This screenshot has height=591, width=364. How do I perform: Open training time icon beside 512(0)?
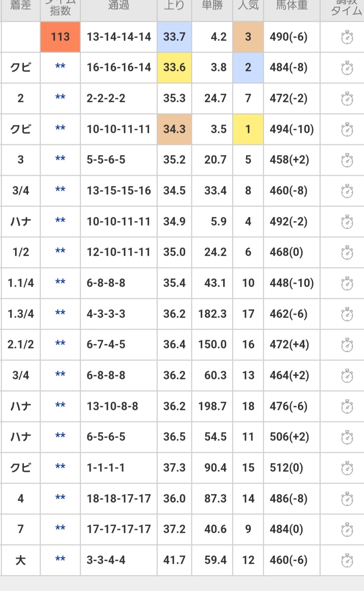click(x=347, y=468)
